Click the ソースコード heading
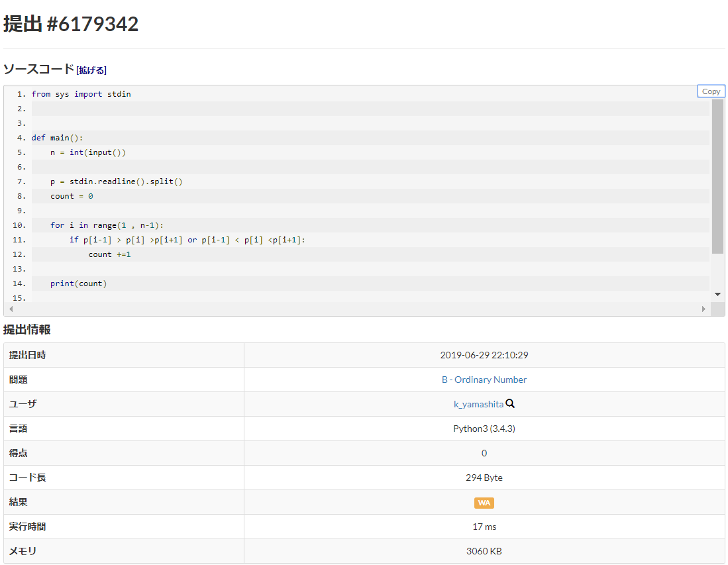728x565 pixels. coord(38,69)
